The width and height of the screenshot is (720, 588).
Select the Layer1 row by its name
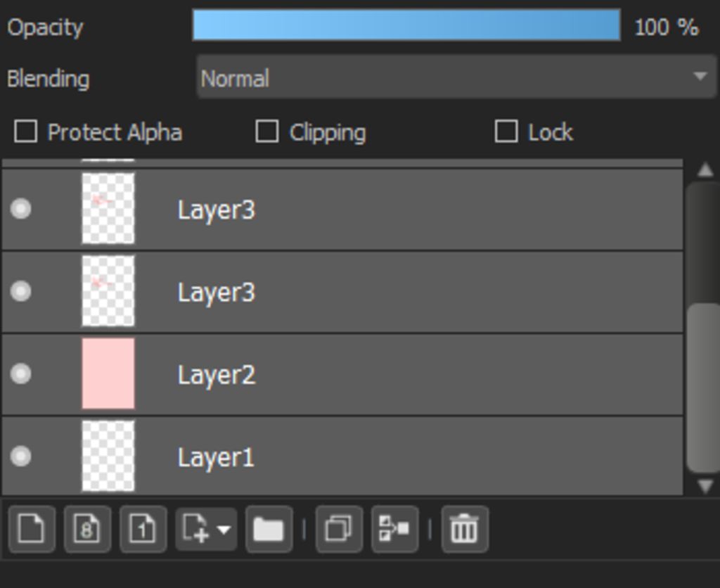point(216,458)
